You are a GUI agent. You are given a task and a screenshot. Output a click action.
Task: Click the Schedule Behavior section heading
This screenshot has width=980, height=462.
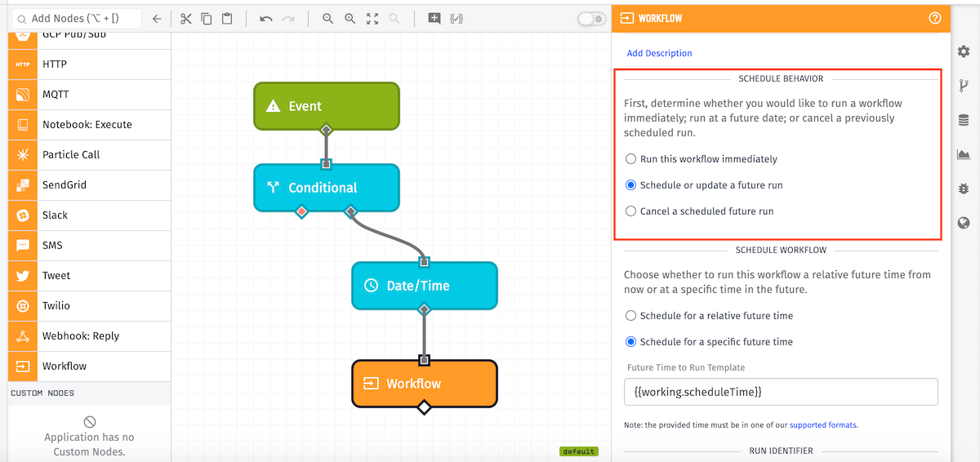coord(781,79)
